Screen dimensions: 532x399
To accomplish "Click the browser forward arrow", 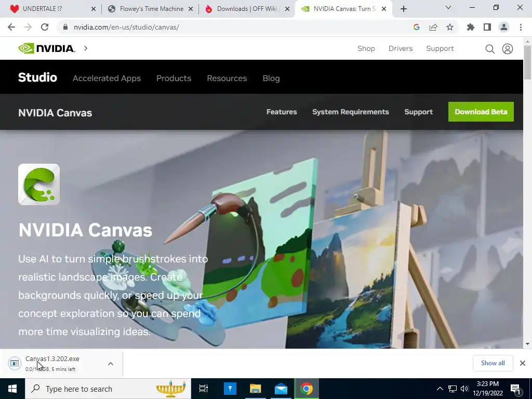I will (28, 27).
